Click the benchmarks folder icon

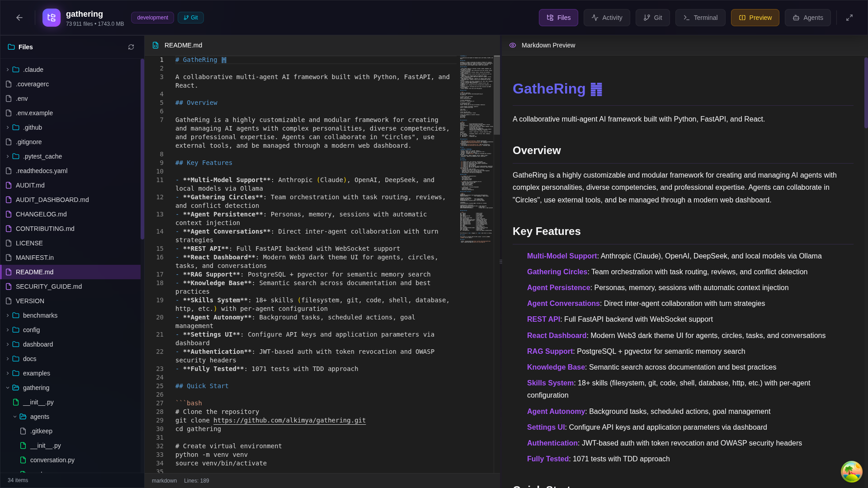[x=16, y=315]
